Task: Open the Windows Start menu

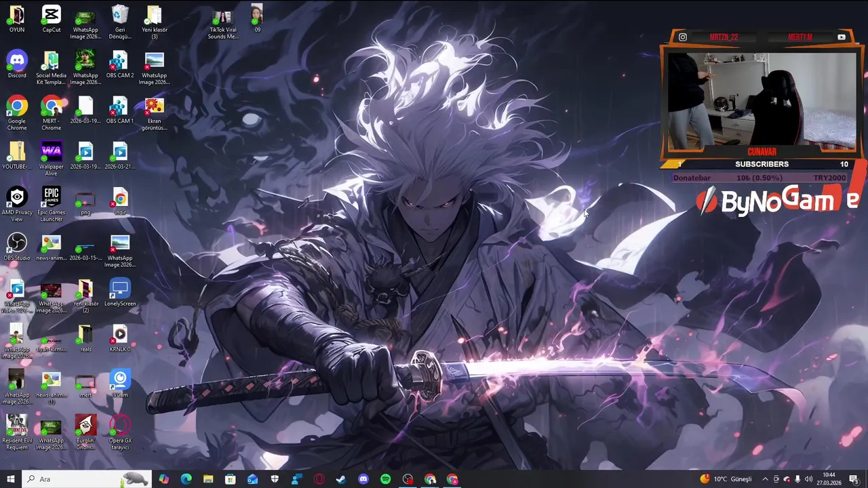Action: (10, 479)
